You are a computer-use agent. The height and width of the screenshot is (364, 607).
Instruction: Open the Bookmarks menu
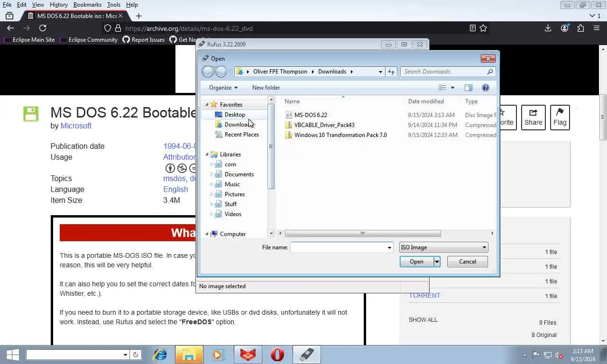pyautogui.click(x=87, y=5)
